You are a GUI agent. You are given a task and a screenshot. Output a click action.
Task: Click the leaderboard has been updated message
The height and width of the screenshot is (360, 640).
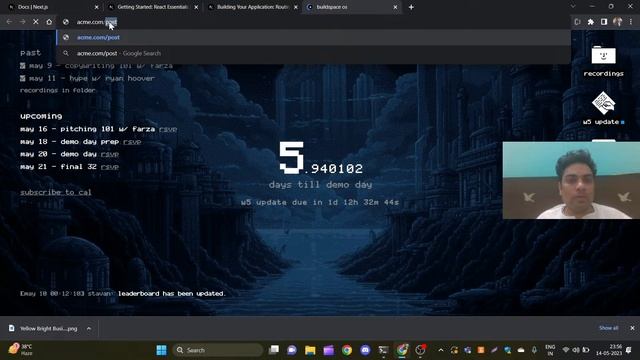point(171,293)
